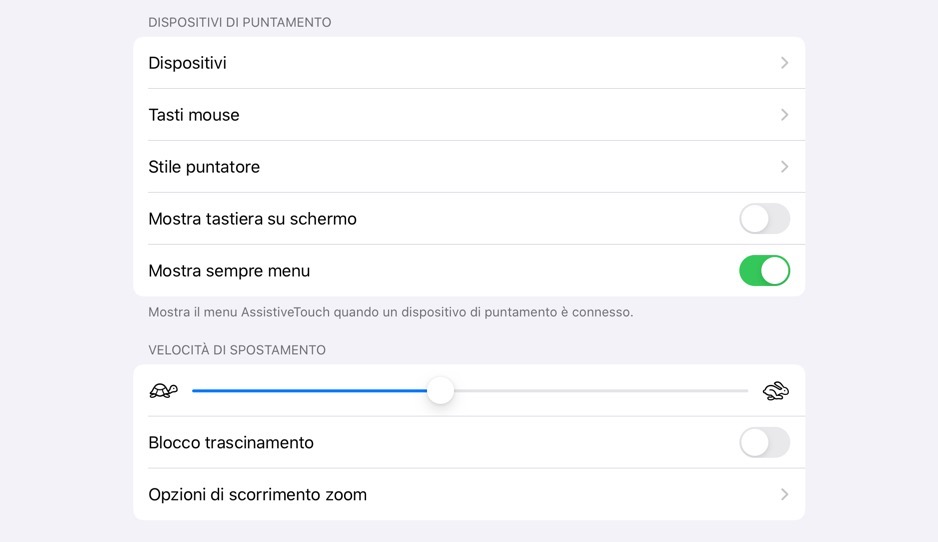Click the Blocco trascinamento text label
This screenshot has width=938, height=542.
click(x=231, y=443)
